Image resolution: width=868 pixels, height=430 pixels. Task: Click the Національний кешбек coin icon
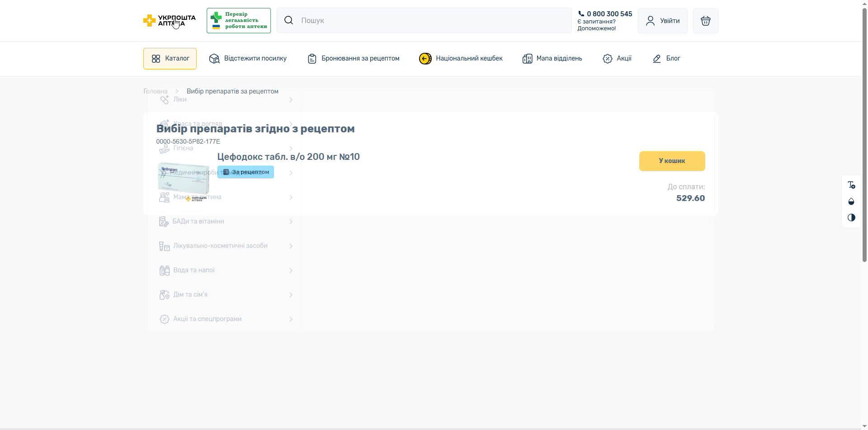(x=425, y=59)
